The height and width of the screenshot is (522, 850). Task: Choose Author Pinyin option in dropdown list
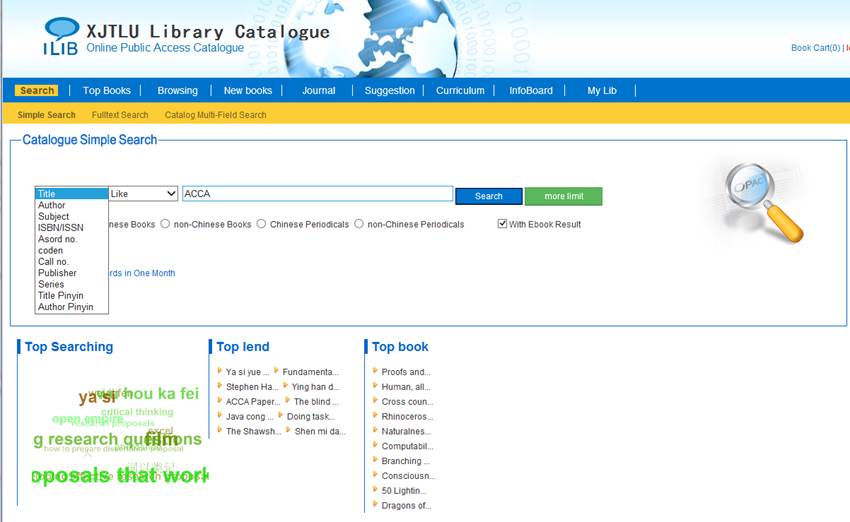click(72, 307)
